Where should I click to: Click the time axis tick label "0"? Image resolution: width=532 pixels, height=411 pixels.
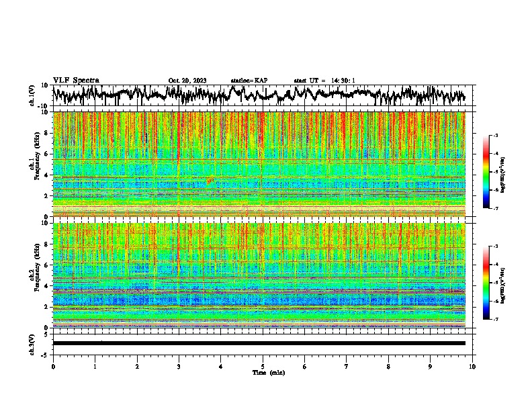[53, 367]
